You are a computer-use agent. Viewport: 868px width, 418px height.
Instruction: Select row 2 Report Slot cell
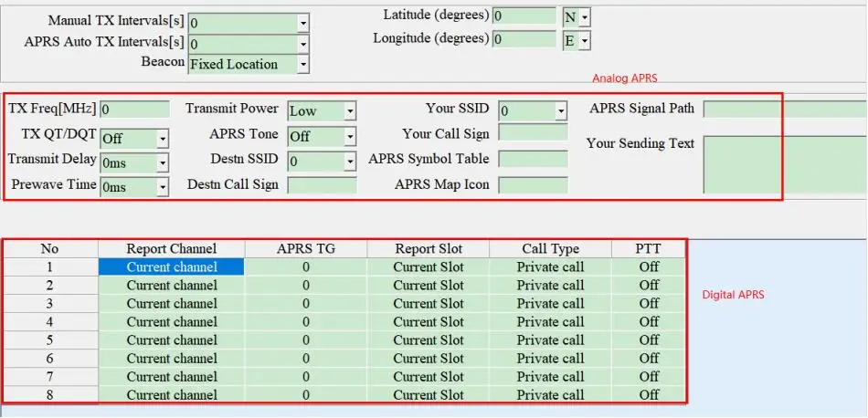coord(429,286)
